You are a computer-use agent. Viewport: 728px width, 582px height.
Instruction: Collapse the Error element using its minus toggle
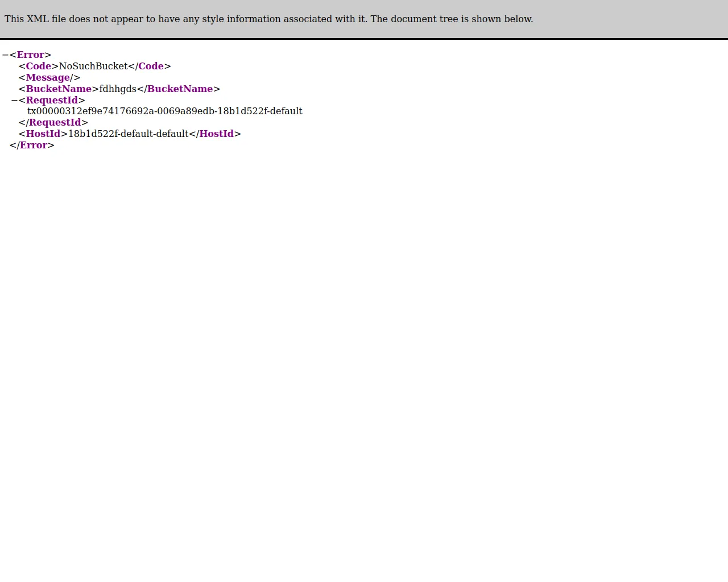coord(5,55)
